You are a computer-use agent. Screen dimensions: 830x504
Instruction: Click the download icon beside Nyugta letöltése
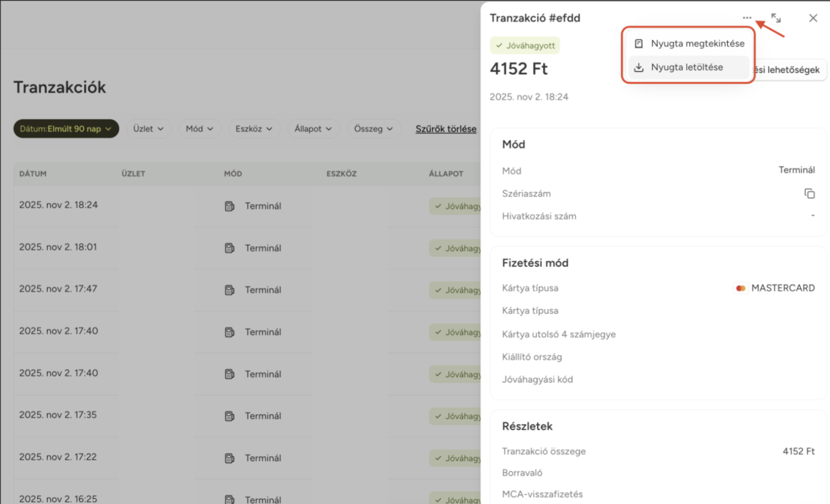click(639, 68)
